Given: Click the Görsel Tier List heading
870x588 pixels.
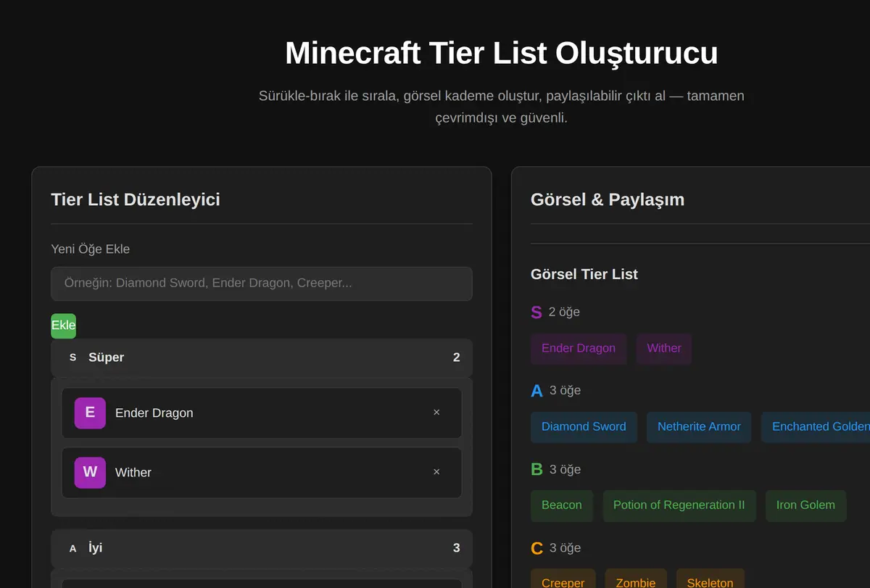Looking at the screenshot, I should point(584,274).
